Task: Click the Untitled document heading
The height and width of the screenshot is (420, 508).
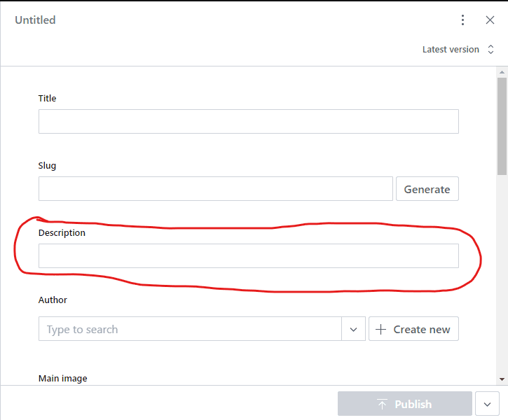Action: click(35, 20)
